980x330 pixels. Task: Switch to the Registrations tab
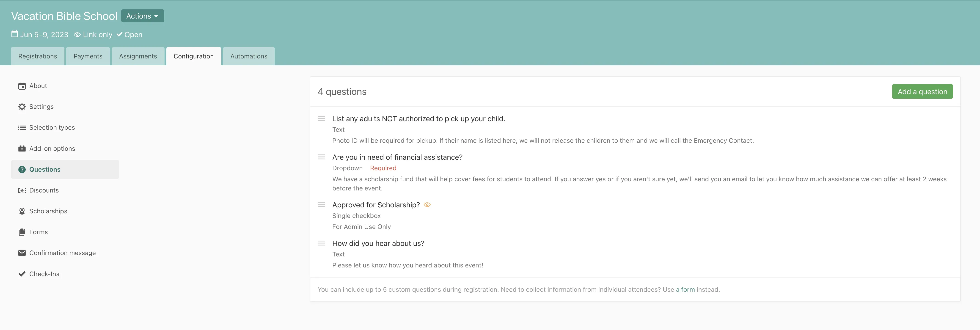point(38,56)
